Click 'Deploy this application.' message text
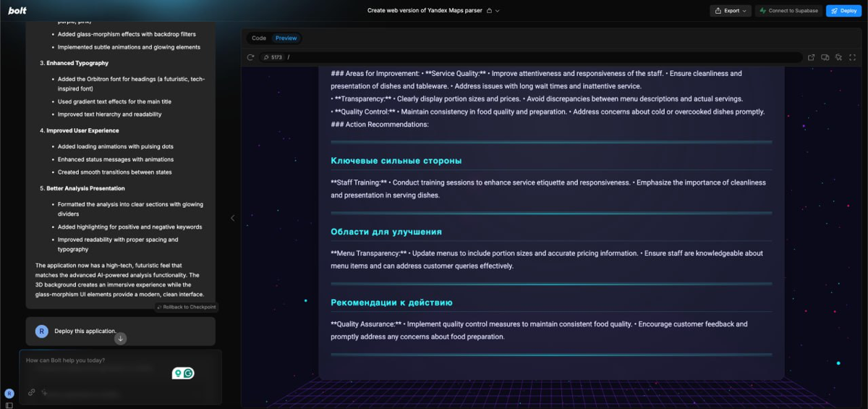 coord(85,331)
